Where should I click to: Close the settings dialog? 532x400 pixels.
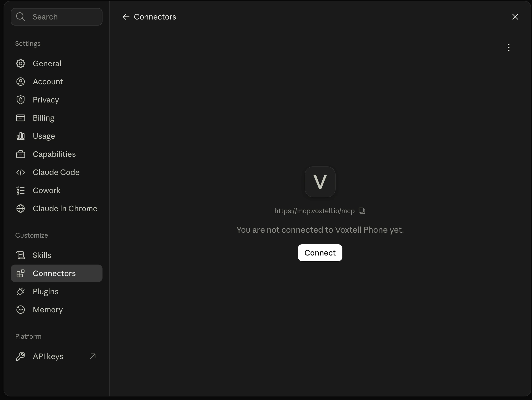click(x=515, y=17)
